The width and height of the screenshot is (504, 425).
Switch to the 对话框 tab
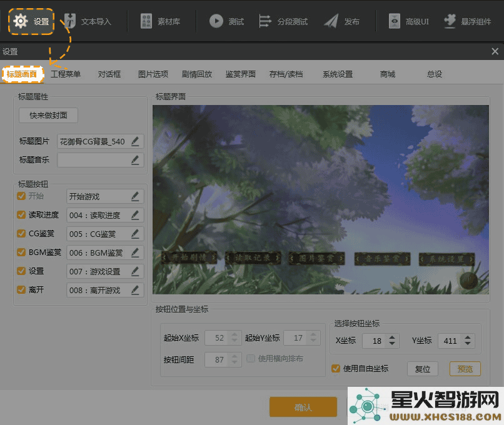tap(109, 74)
